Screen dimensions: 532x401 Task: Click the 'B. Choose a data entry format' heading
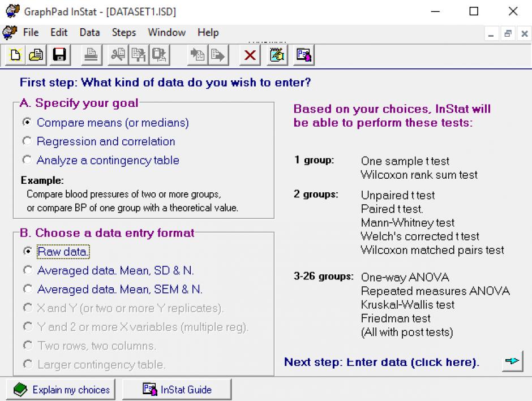pos(107,233)
